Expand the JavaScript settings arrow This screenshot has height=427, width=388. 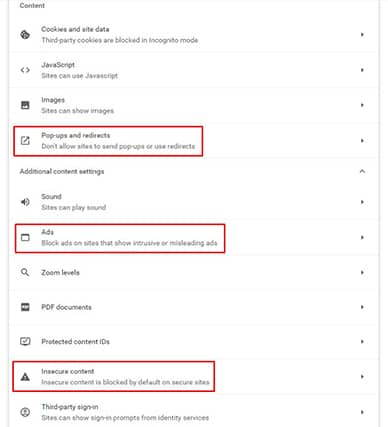[362, 70]
